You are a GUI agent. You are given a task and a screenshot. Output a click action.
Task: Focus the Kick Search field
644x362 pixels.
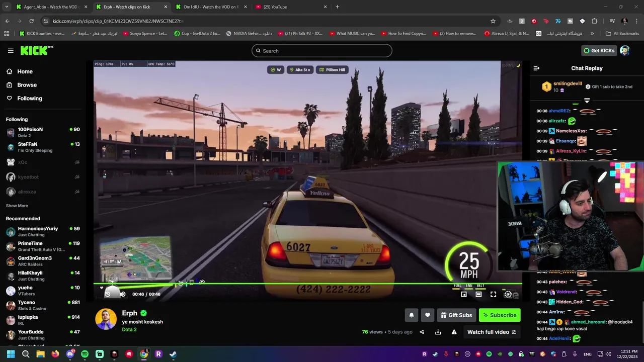[322, 51]
